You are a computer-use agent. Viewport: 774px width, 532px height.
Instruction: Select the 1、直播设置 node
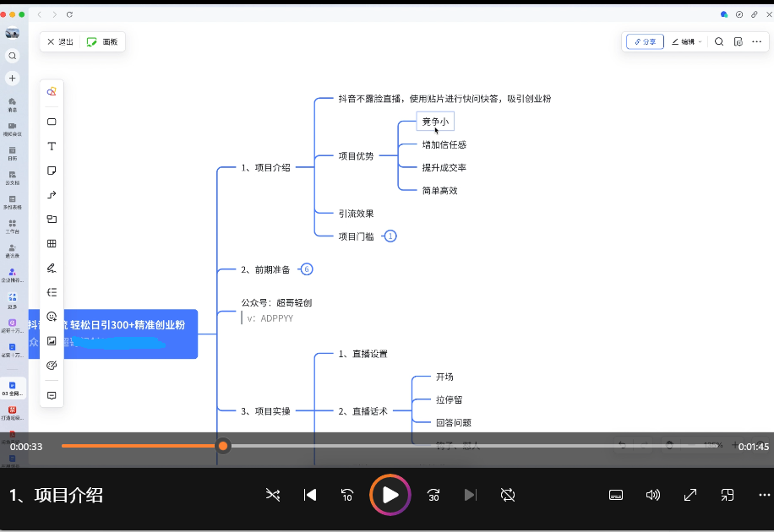coord(362,354)
